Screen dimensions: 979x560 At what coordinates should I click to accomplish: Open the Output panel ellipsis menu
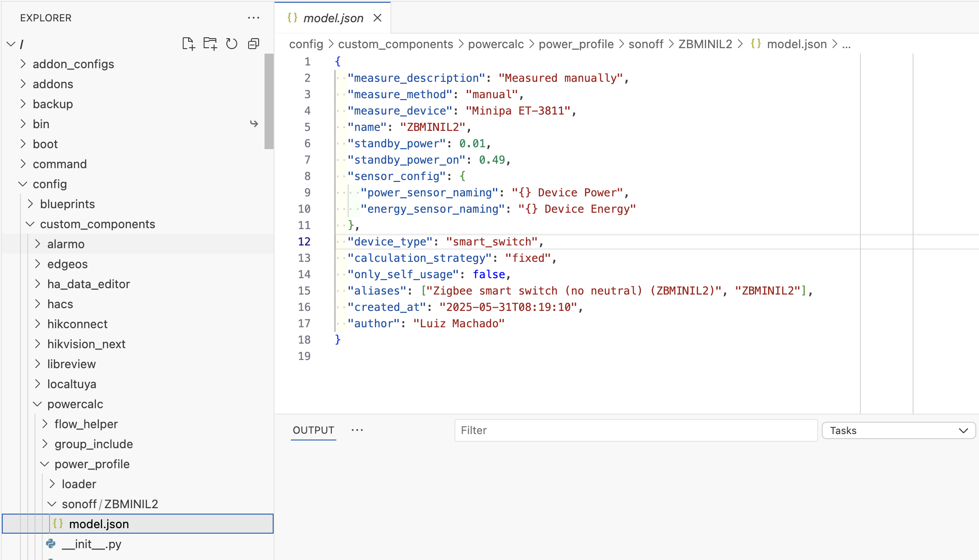pos(357,430)
